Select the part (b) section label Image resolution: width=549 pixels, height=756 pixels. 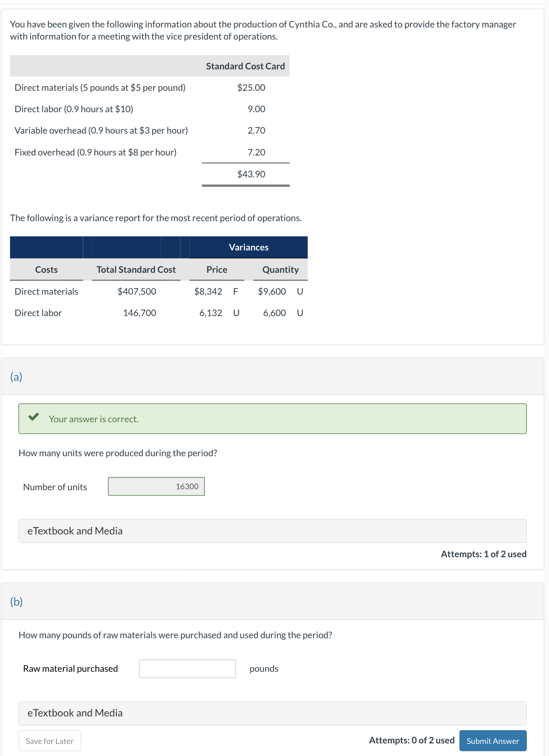16,601
